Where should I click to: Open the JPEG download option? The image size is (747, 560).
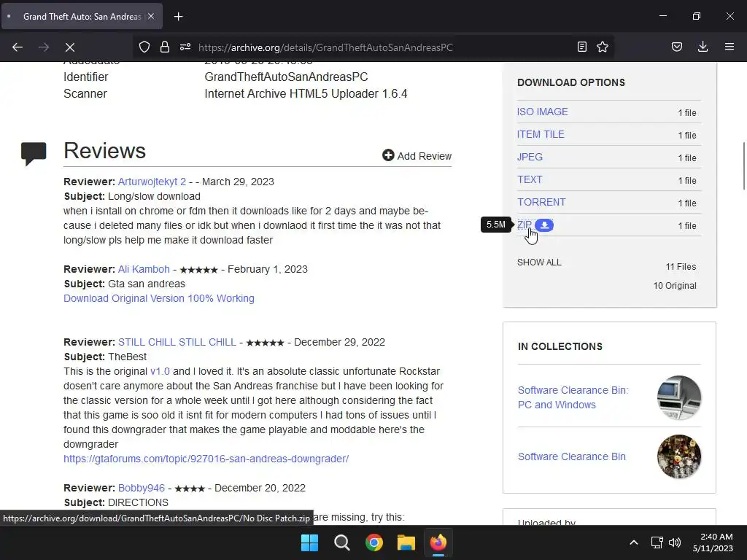click(530, 157)
